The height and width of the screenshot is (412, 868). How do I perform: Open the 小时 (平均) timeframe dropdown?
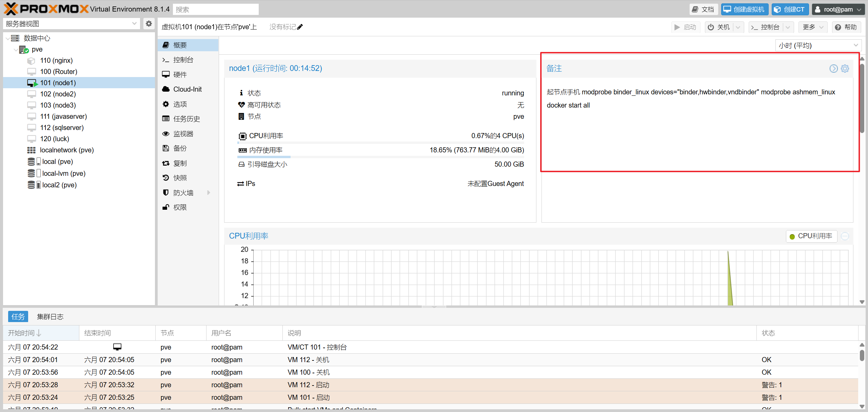click(x=818, y=45)
